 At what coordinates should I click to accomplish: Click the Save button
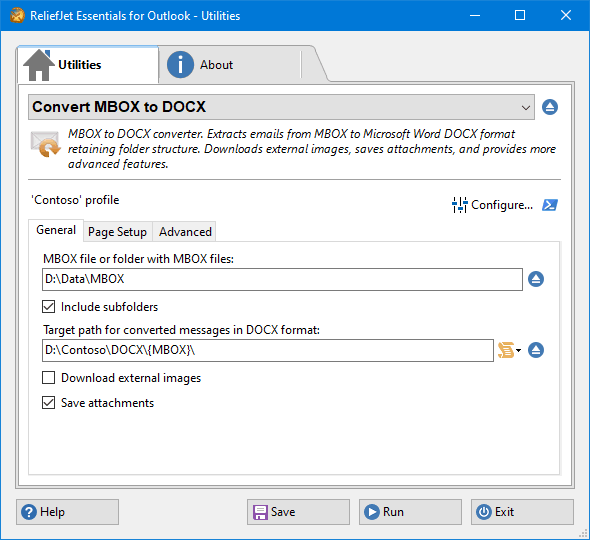point(298,512)
